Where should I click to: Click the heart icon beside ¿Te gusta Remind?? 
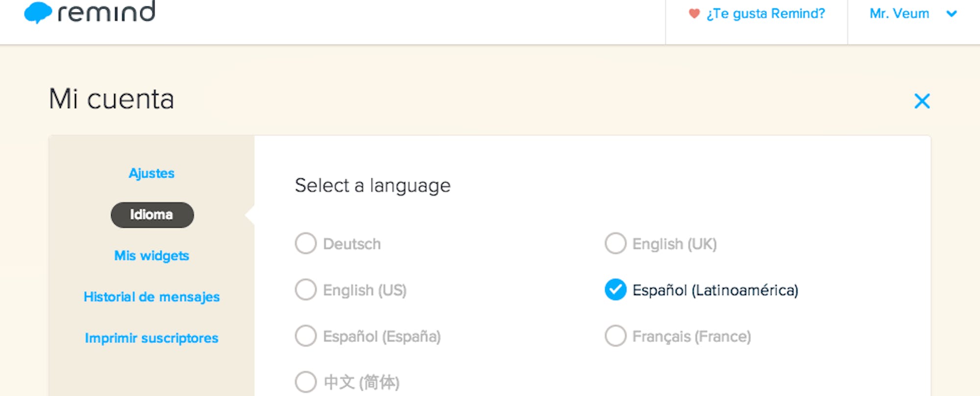click(694, 14)
